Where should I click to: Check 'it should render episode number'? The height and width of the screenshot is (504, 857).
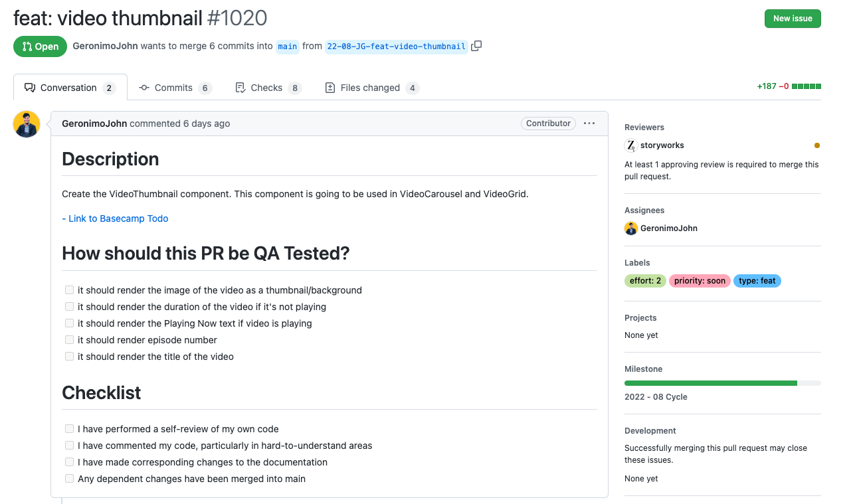[x=69, y=339]
